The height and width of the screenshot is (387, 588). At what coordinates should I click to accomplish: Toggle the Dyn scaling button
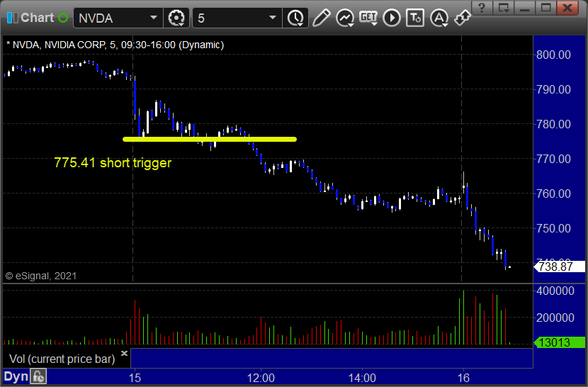point(16,376)
